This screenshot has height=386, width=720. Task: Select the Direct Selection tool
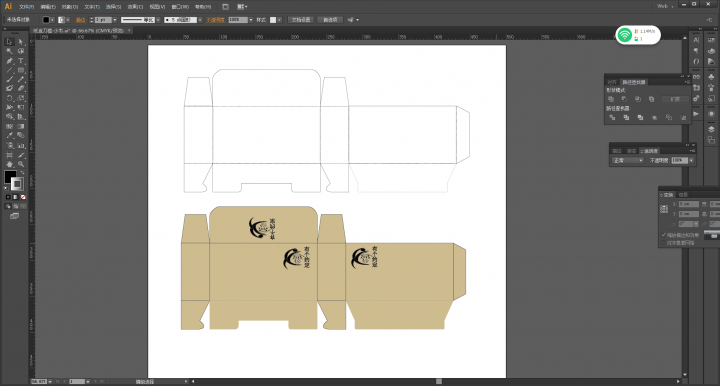pos(21,42)
